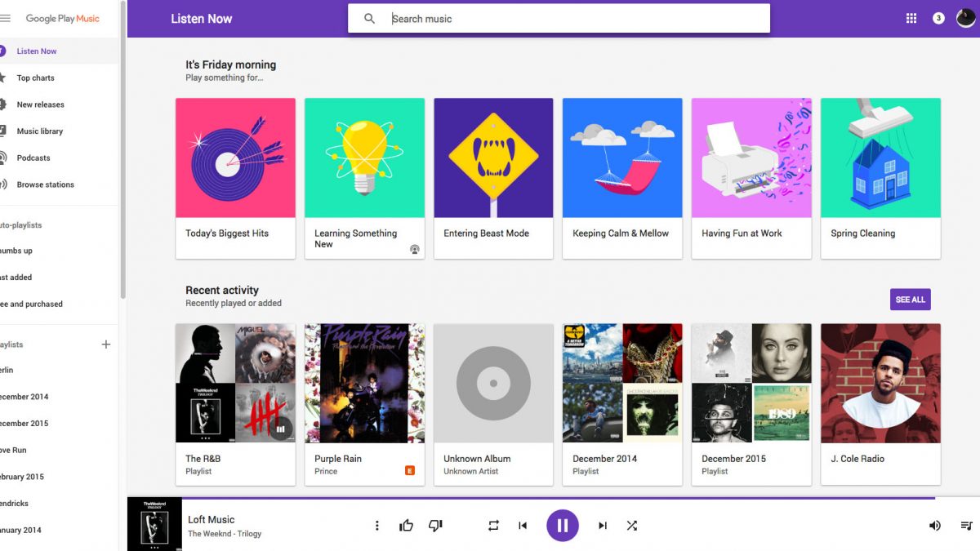Viewport: 980px width, 551px height.
Task: Toggle shuffle playback in player bar
Action: tap(631, 526)
